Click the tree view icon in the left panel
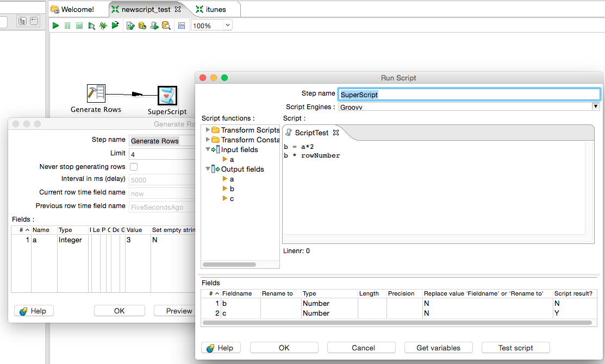The width and height of the screenshot is (605, 364). [x=22, y=21]
